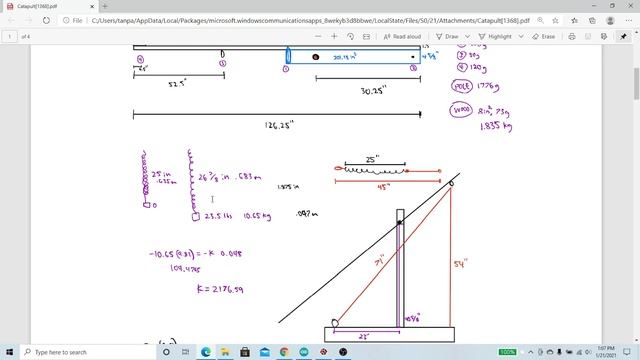Activate the Highlight tool
The image size is (640, 360).
[x=495, y=36]
